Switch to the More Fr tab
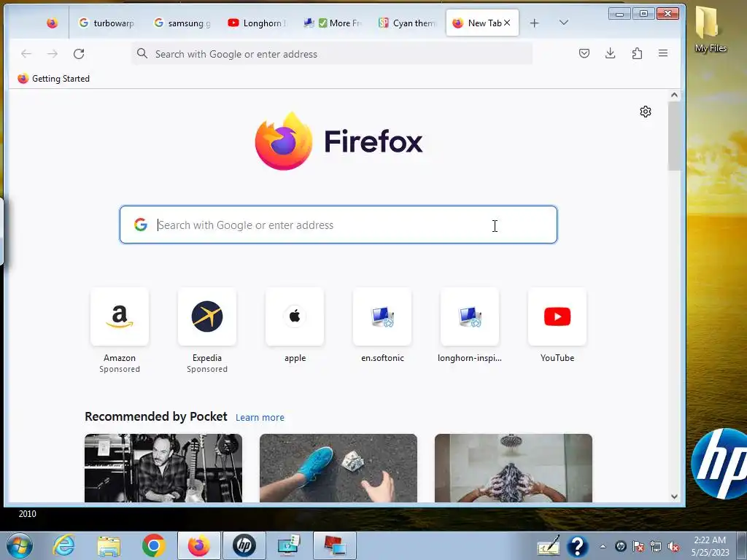Viewport: 747px width, 560px height. point(333,23)
